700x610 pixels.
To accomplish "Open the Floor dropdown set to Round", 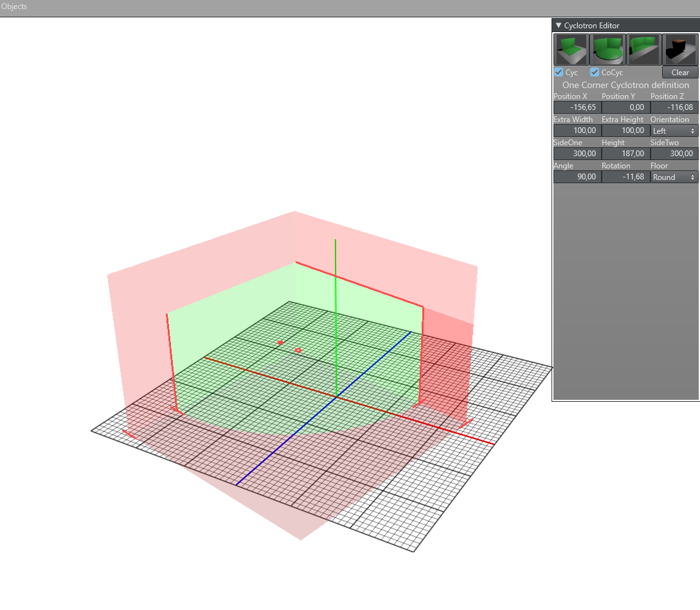I will [x=674, y=177].
